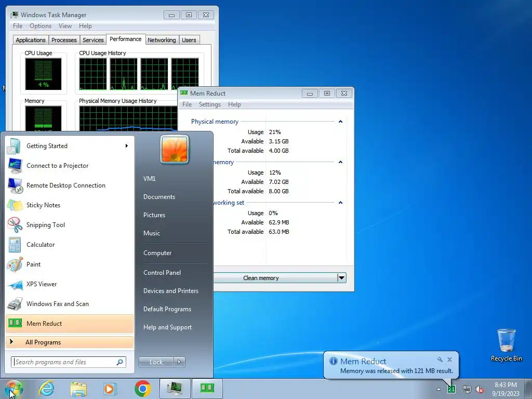Switch to Processes tab in Task Manager
Image resolution: width=532 pixels, height=399 pixels.
click(64, 40)
